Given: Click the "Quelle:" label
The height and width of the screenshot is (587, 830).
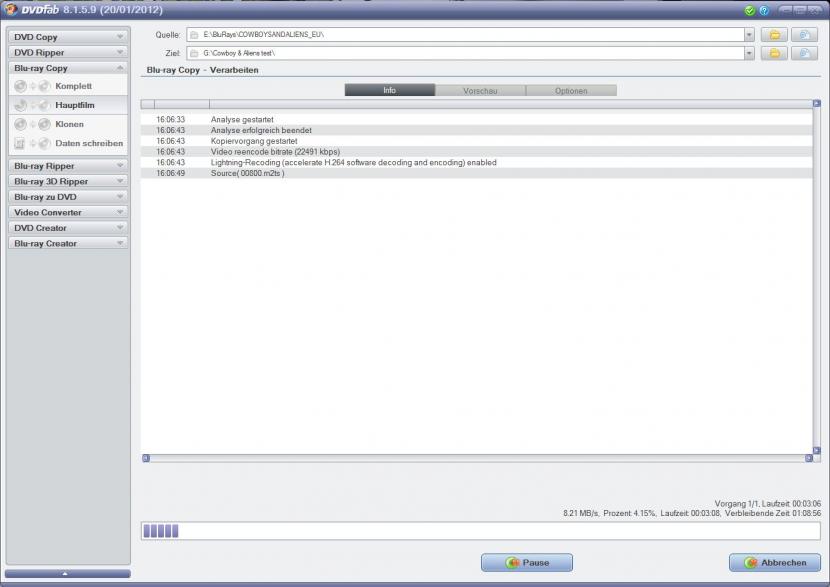Looking at the screenshot, I should point(168,35).
